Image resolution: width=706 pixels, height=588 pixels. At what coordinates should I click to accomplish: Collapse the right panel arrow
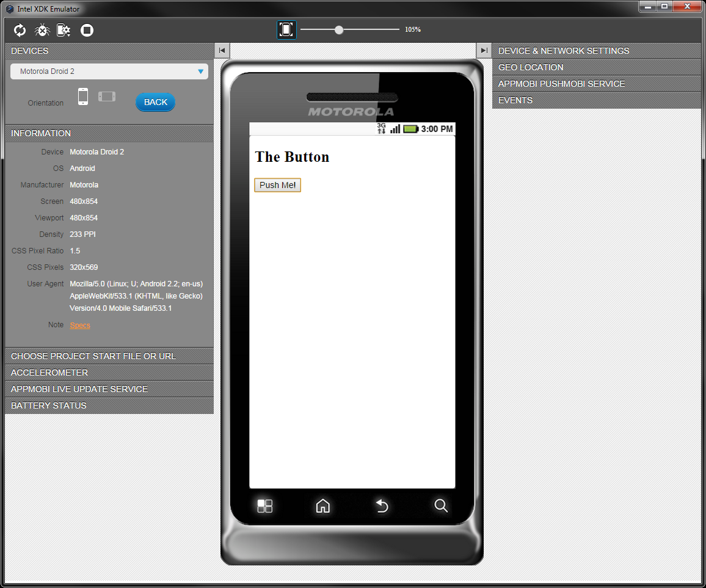point(484,51)
